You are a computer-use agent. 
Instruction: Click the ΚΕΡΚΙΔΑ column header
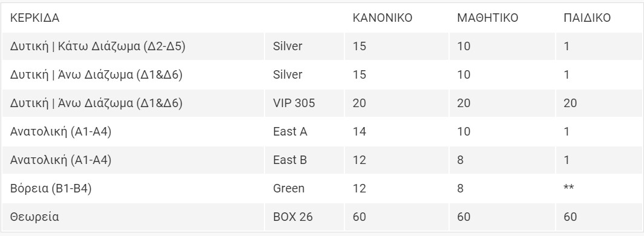(34, 18)
